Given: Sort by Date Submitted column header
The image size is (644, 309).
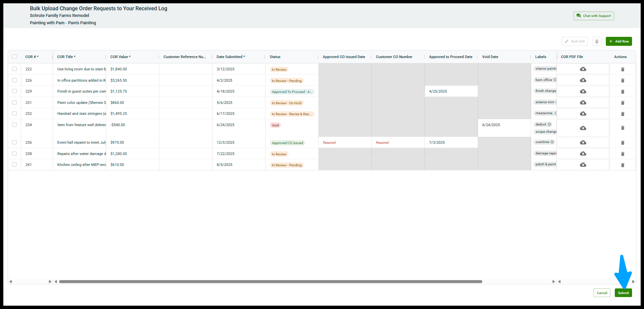Looking at the screenshot, I should 230,57.
